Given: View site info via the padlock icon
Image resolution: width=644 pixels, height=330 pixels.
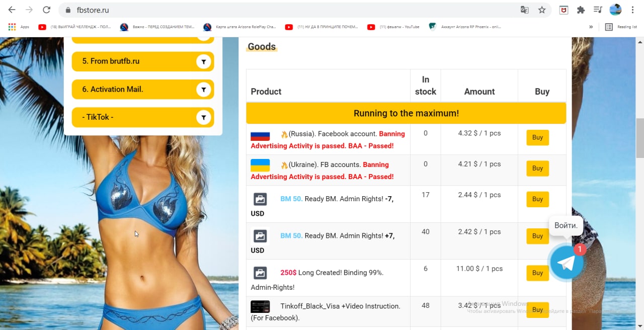Looking at the screenshot, I should pyautogui.click(x=68, y=10).
